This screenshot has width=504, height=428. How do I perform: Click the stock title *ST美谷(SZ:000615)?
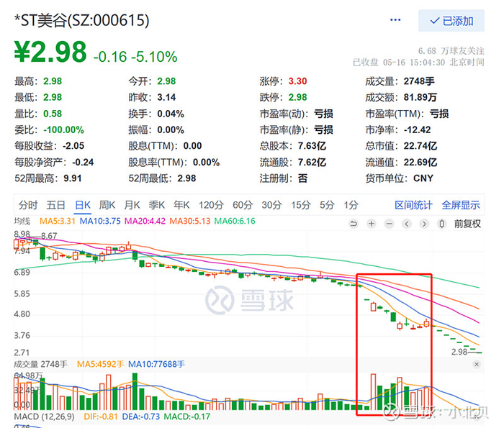pos(81,21)
